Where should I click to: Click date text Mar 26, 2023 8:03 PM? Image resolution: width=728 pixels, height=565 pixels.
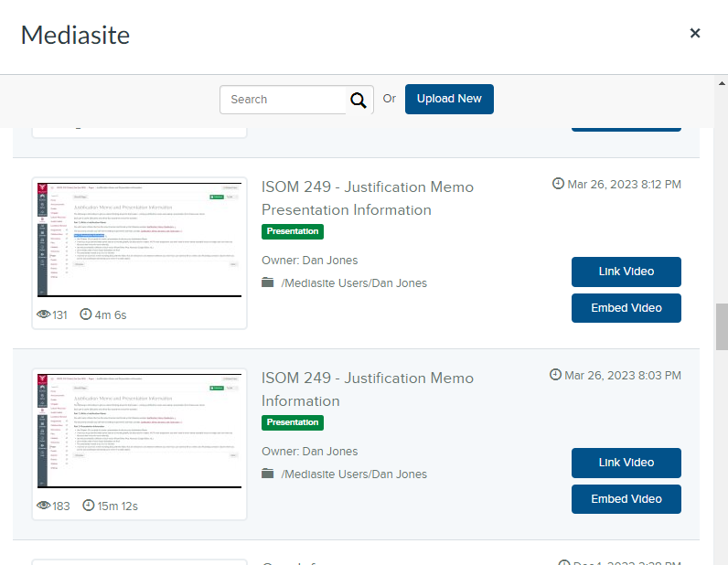[x=623, y=375]
